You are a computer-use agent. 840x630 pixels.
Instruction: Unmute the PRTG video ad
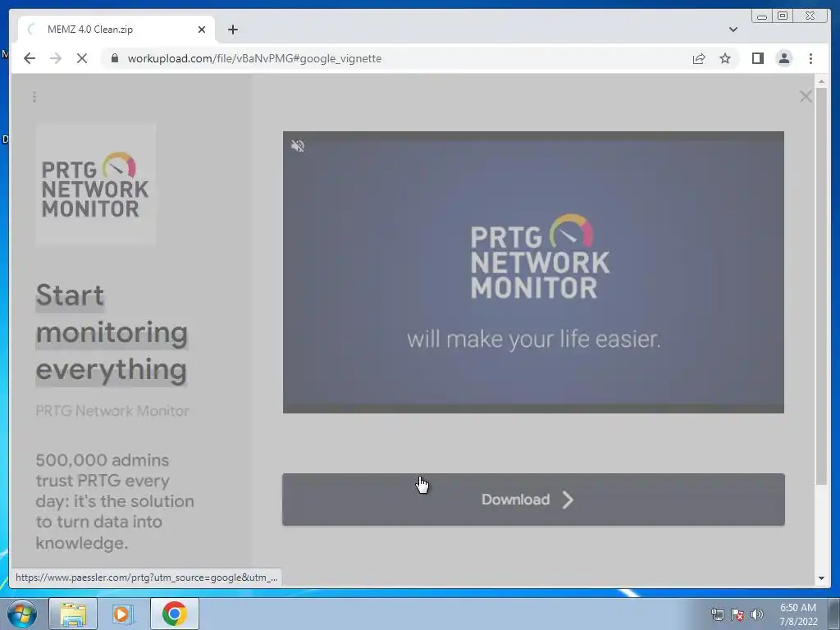click(298, 146)
